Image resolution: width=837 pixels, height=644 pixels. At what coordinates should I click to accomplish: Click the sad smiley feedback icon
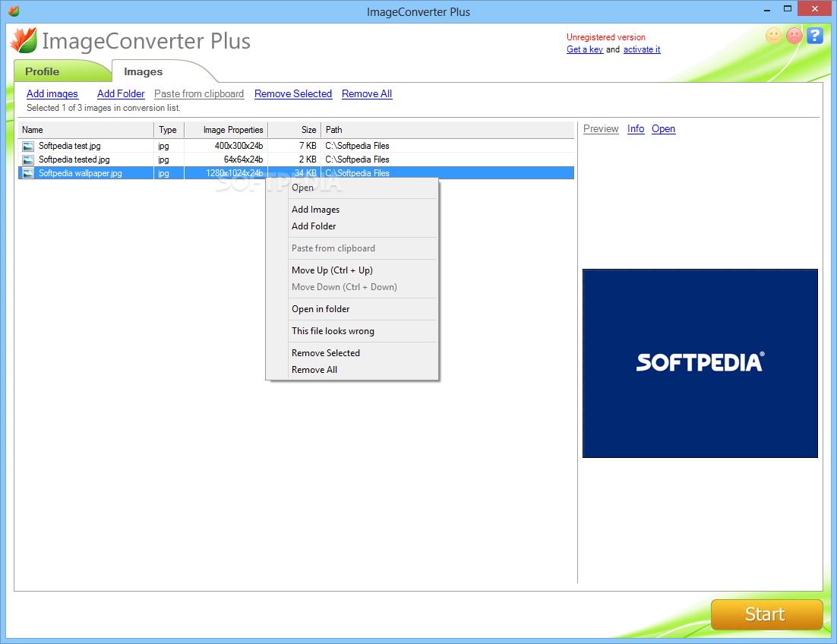point(794,36)
